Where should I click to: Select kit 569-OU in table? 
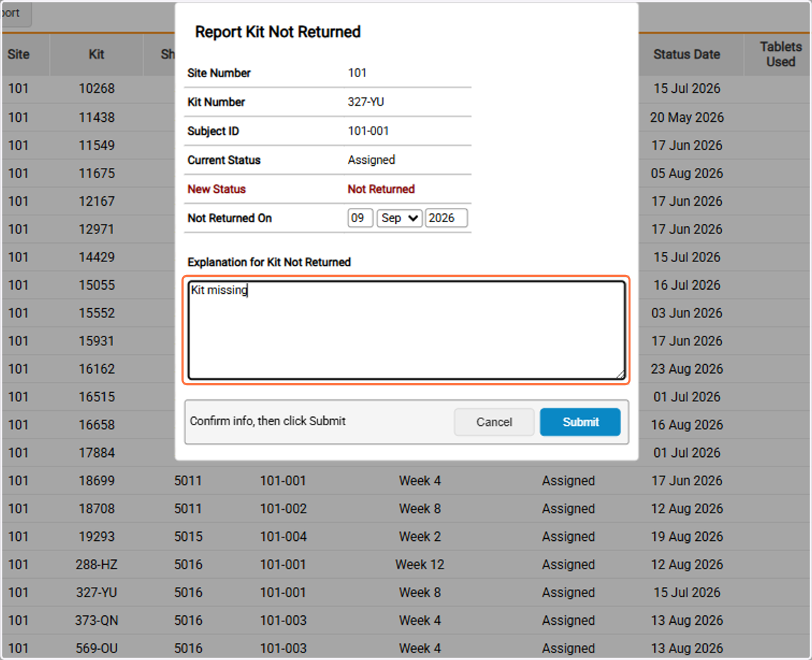pos(97,648)
